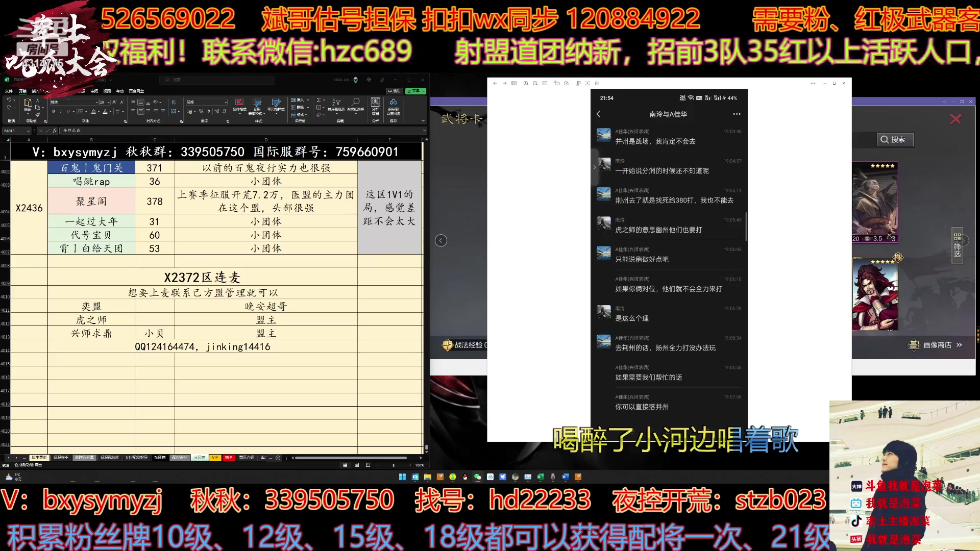Toggle middle vertical alignment in Excel
This screenshot has height=551, width=980.
coord(141,102)
